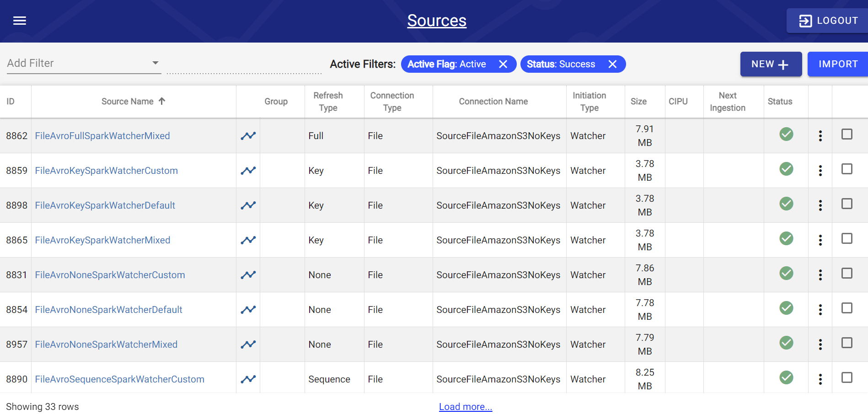868x420 pixels.
Task: Remove the Status: Success filter
Action: tap(612, 64)
